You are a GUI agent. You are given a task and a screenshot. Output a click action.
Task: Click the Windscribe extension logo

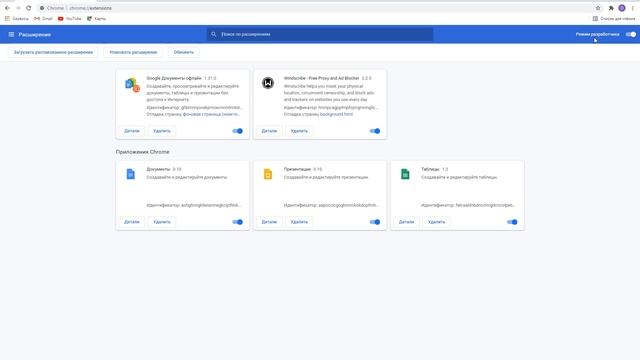pyautogui.click(x=268, y=83)
